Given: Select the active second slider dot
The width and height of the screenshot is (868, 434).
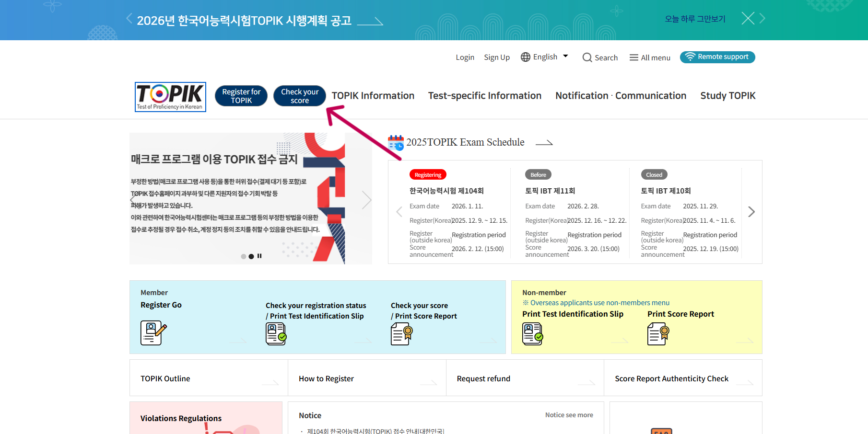Looking at the screenshot, I should tap(251, 256).
